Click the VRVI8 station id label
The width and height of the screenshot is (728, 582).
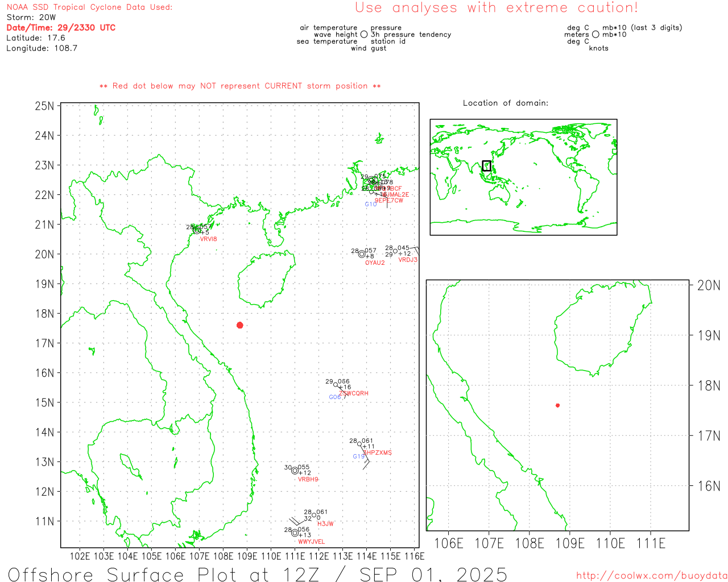coord(208,239)
